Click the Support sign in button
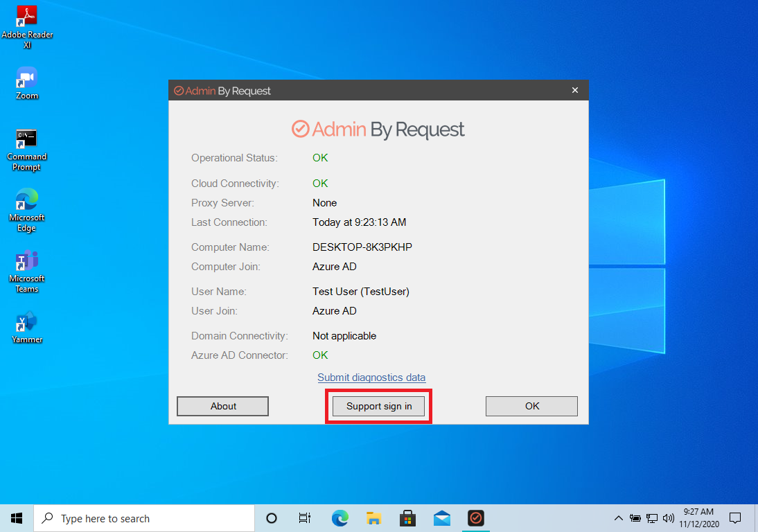This screenshot has width=758, height=532. [x=378, y=407]
